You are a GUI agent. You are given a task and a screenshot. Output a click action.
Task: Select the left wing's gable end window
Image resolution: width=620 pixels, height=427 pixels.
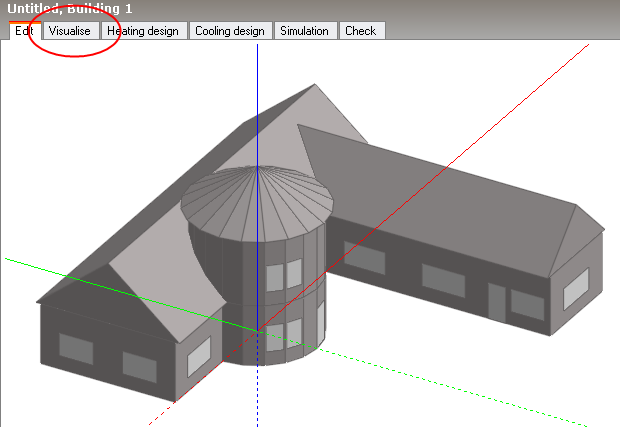tap(198, 357)
